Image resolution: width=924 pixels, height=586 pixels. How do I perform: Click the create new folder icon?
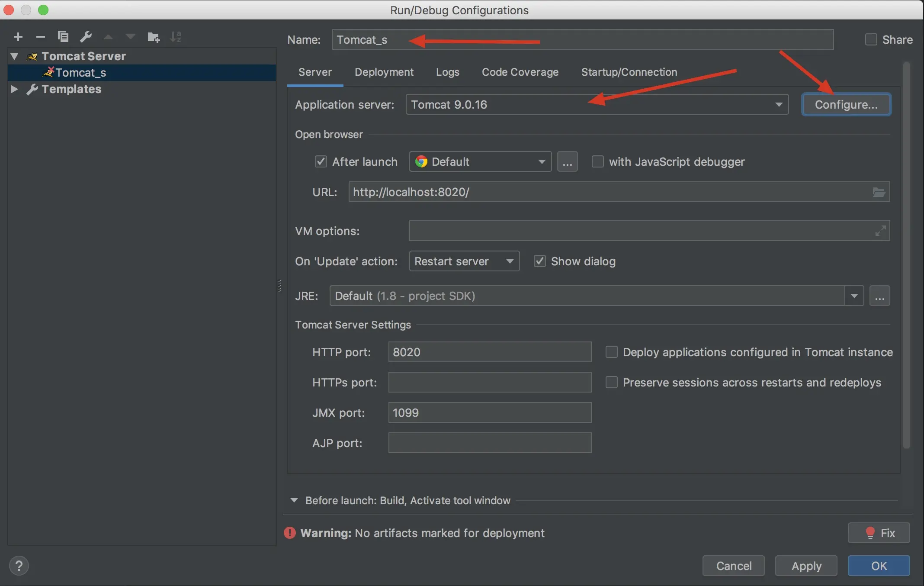(153, 37)
